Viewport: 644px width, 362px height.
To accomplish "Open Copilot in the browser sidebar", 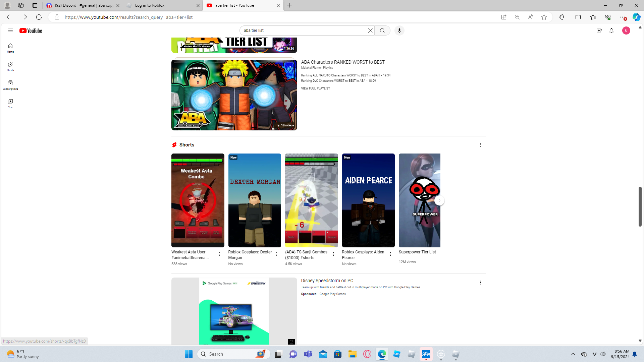I will (636, 17).
